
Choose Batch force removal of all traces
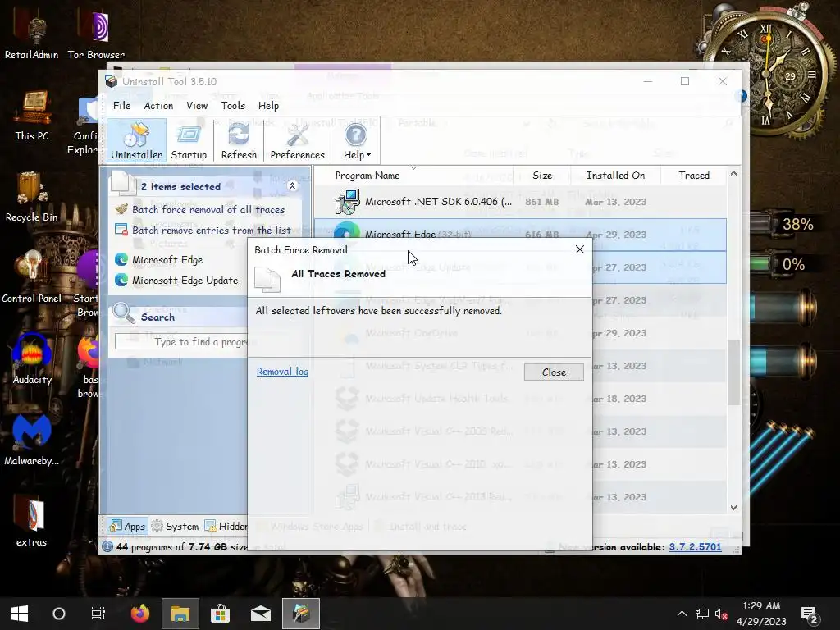pyautogui.click(x=208, y=209)
